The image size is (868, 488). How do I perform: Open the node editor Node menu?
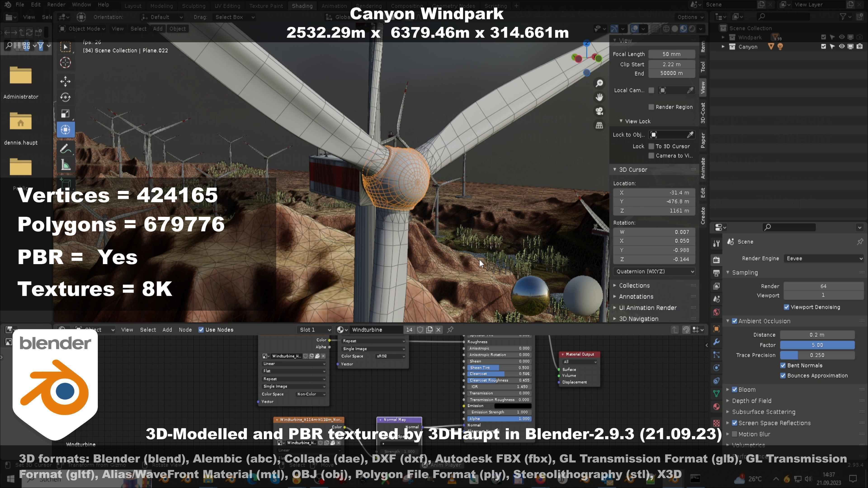pyautogui.click(x=185, y=330)
